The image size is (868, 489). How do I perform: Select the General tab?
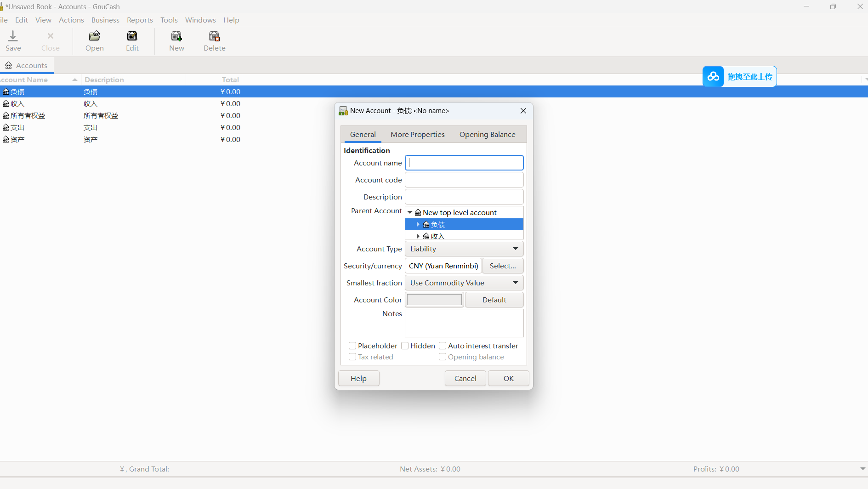[363, 134]
